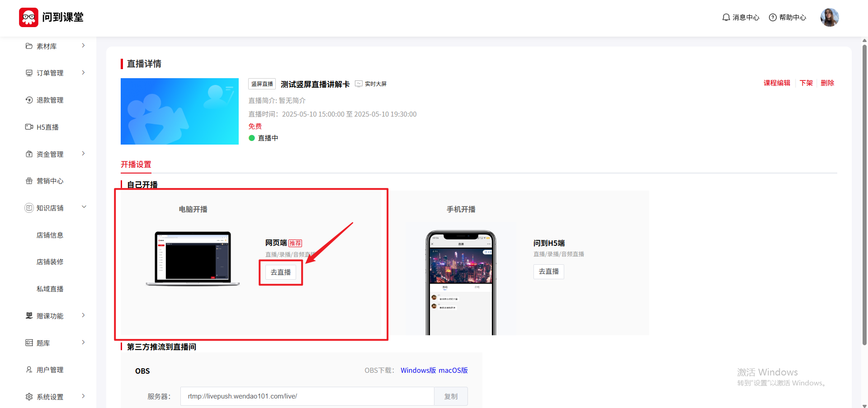The width and height of the screenshot is (868, 408).
Task: Collapse the 知识店铺 chevron
Action: pyautogui.click(x=84, y=207)
